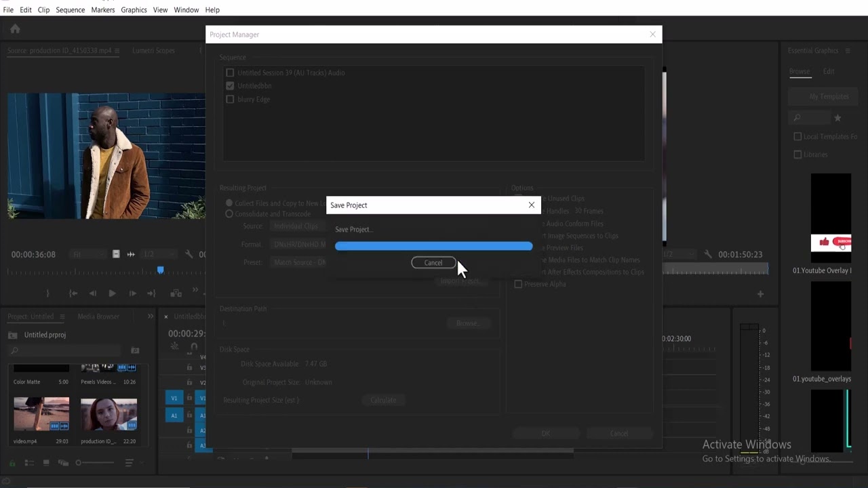Click the Source monitor blue playhead marker
Viewport: 868px width, 488px height.
pyautogui.click(x=161, y=270)
